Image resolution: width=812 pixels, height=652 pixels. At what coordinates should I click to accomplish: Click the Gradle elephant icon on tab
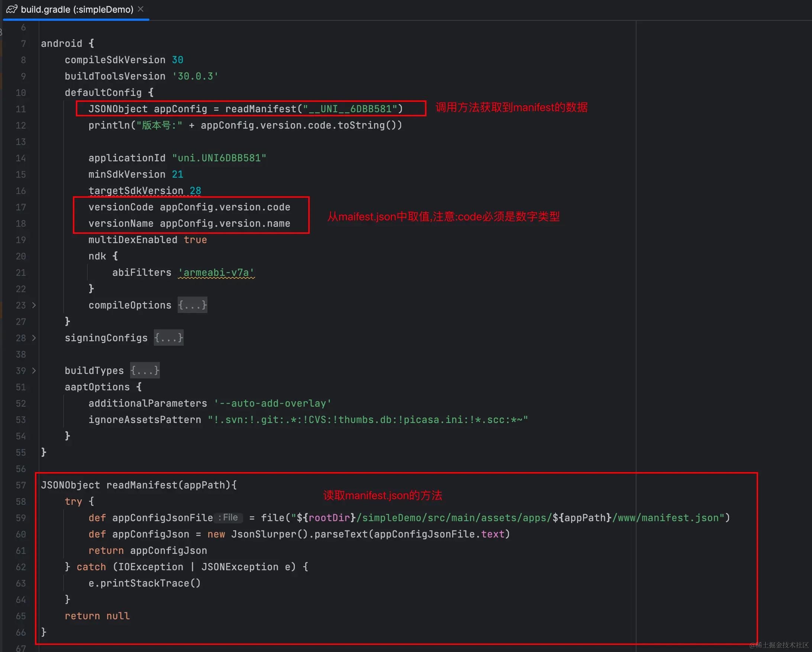coord(12,9)
